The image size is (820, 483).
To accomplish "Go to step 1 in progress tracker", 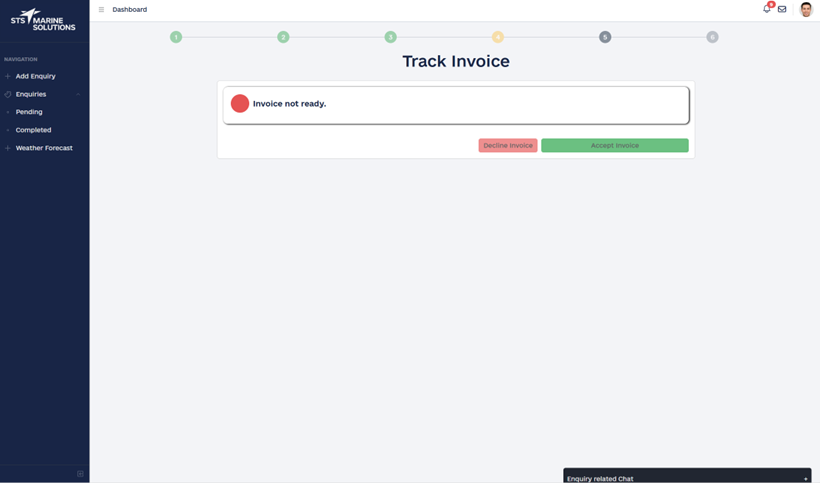I will pyautogui.click(x=176, y=37).
